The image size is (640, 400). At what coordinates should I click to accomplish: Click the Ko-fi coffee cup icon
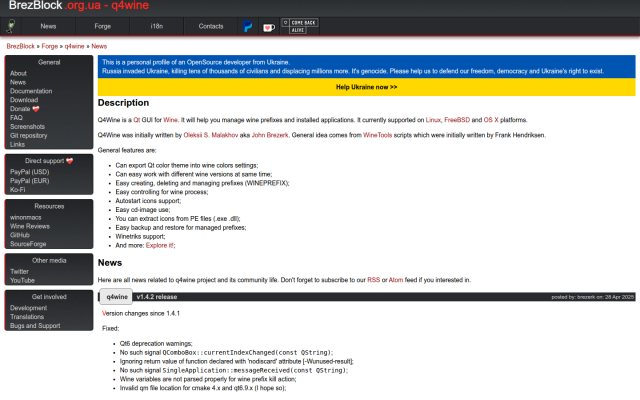[269, 27]
